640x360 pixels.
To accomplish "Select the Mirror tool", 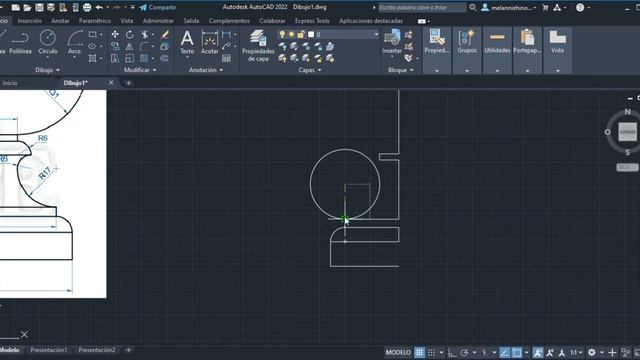I will 130,47.
